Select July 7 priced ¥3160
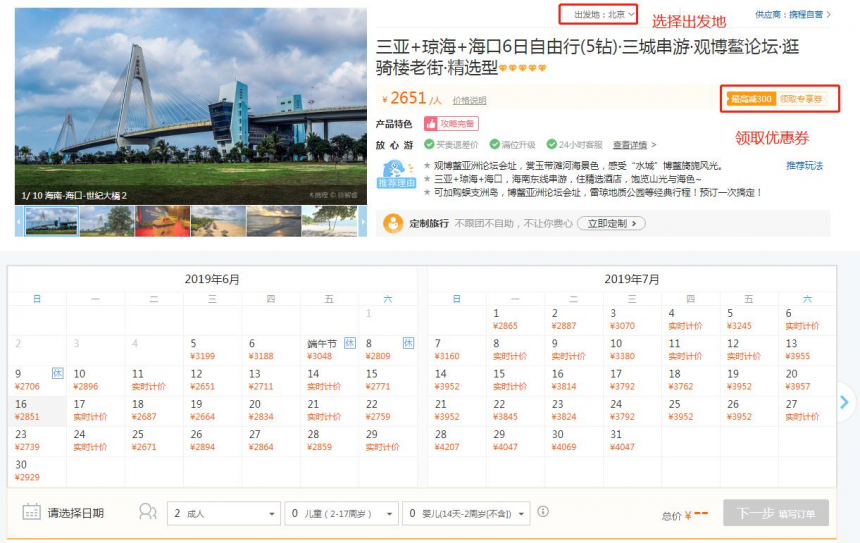860x543 pixels. 457,350
